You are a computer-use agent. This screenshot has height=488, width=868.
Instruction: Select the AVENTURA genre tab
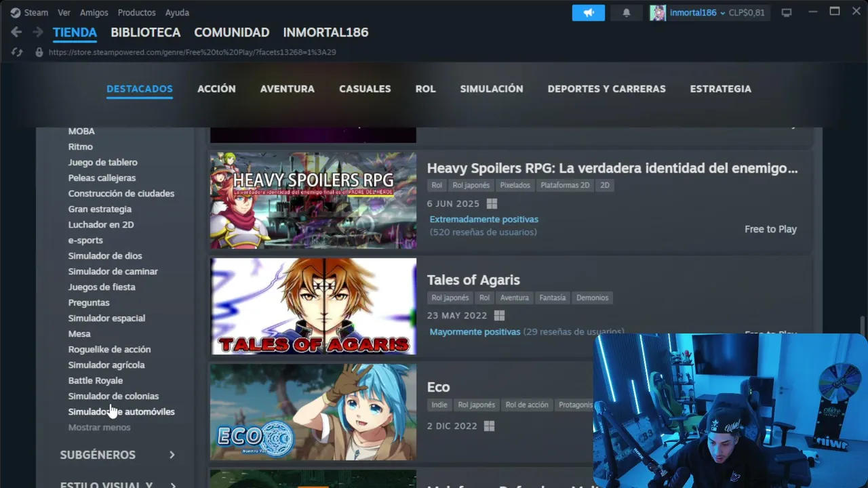(288, 89)
